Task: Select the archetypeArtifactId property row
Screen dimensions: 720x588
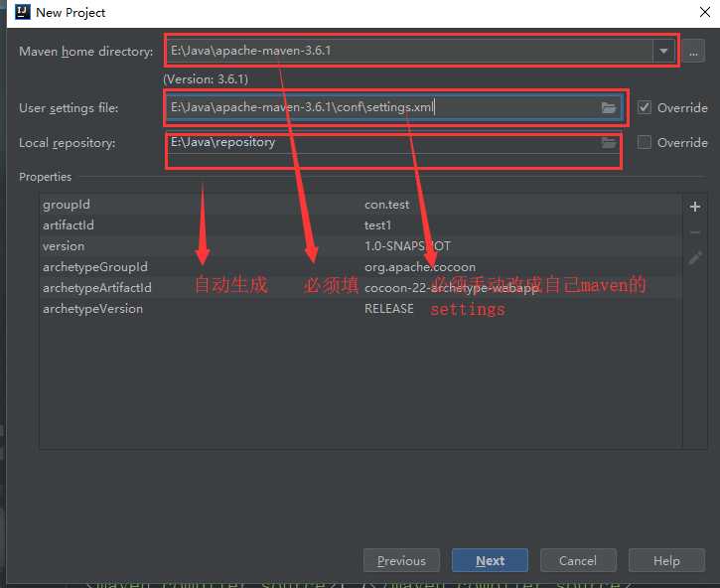Action: tap(360, 288)
